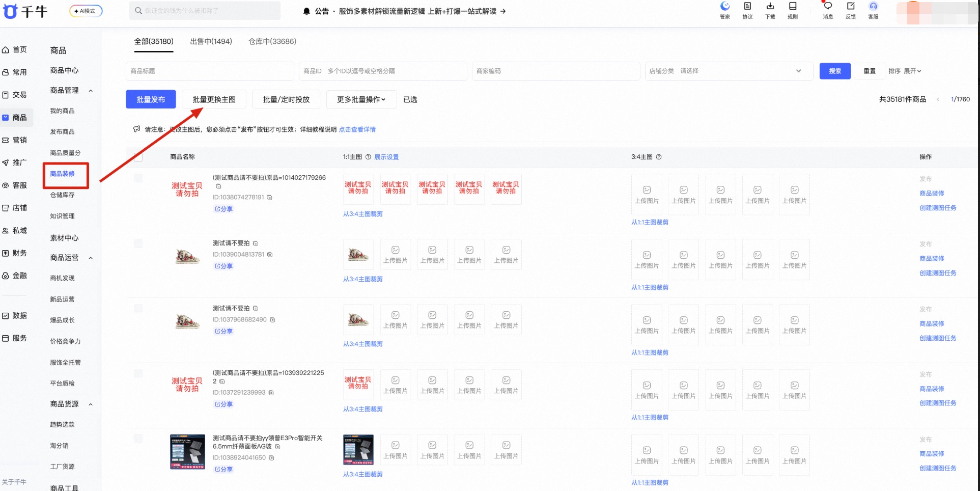Copy product ID 1037968682490
The height and width of the screenshot is (491, 980).
point(272,320)
